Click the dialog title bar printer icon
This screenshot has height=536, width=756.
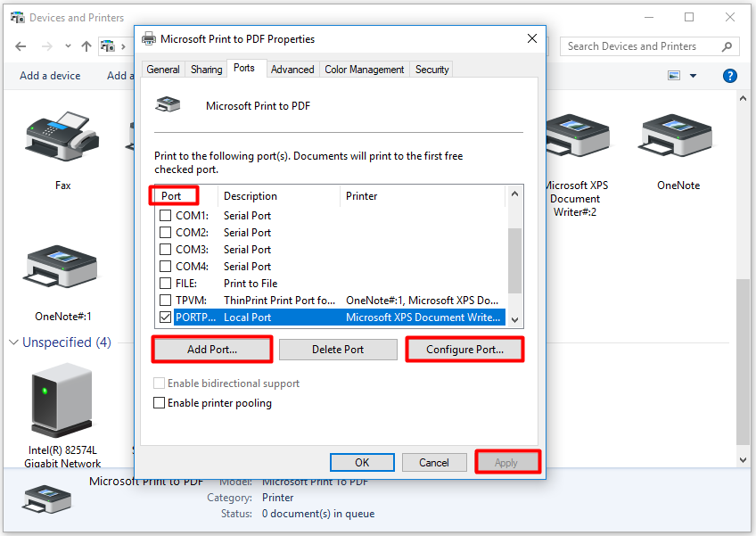149,38
